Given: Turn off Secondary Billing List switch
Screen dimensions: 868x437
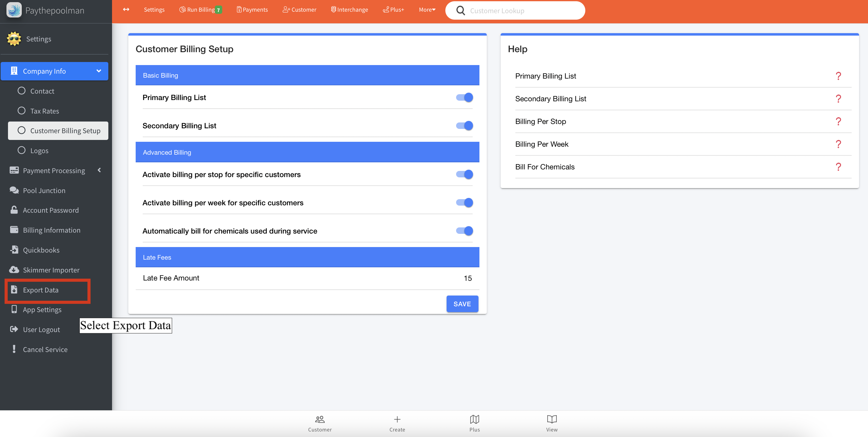Looking at the screenshot, I should (464, 126).
